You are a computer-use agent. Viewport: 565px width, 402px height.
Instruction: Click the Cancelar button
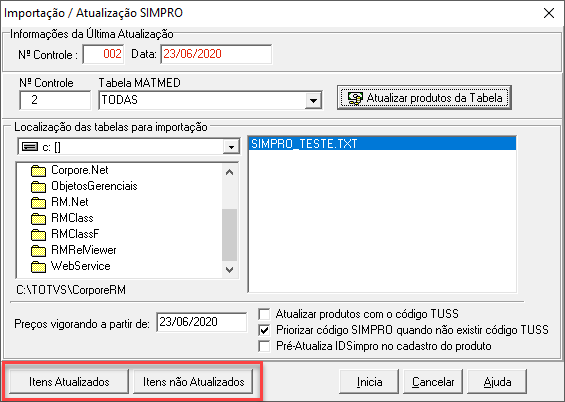pos(433,381)
